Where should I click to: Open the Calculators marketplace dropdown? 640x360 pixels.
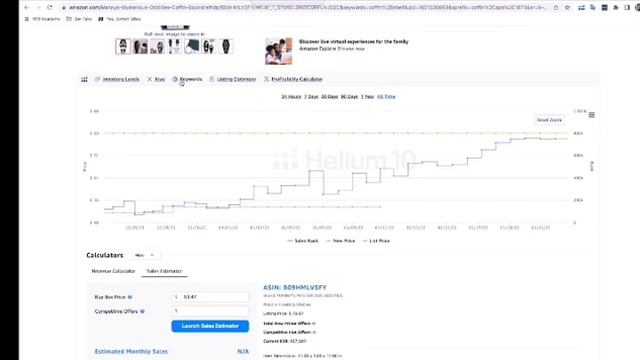pyautogui.click(x=145, y=255)
